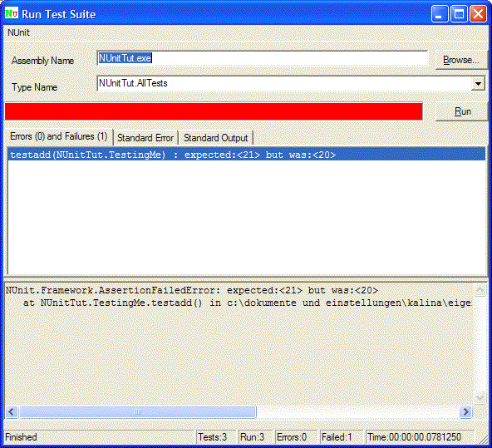Minimize the Run Test Suite window
This screenshot has height=448, width=492.
tap(440, 14)
